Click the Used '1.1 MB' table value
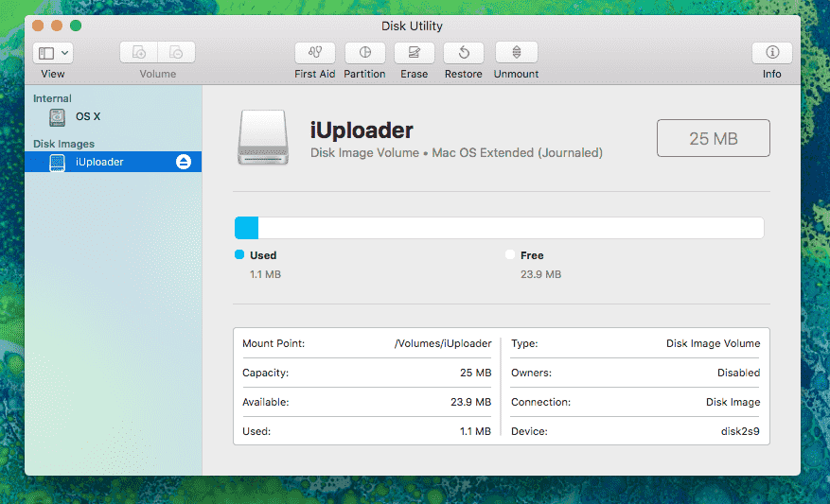The height and width of the screenshot is (504, 830). tap(475, 431)
